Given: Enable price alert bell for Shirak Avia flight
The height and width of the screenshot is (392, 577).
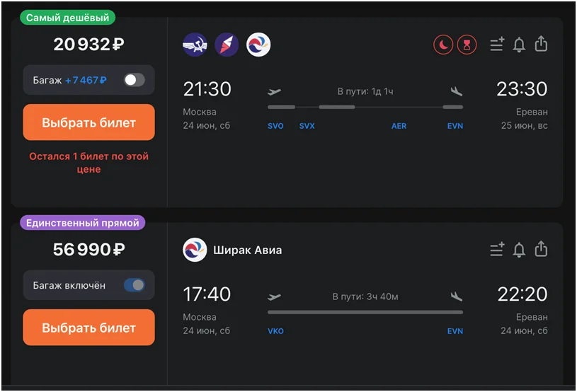Looking at the screenshot, I should [519, 250].
